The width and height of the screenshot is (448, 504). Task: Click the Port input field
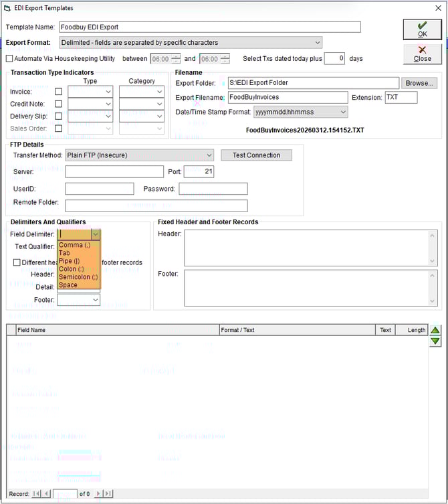[x=199, y=171]
